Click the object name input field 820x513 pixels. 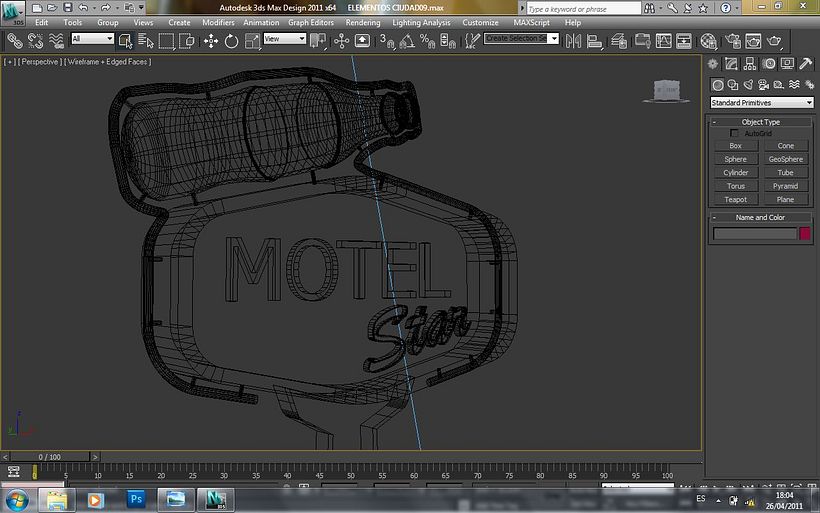pyautogui.click(x=755, y=233)
